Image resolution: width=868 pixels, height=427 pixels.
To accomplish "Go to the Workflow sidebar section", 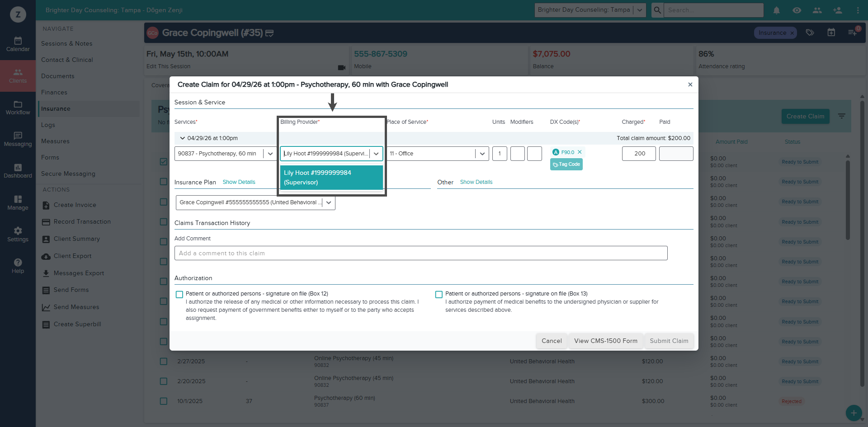I will point(18,108).
